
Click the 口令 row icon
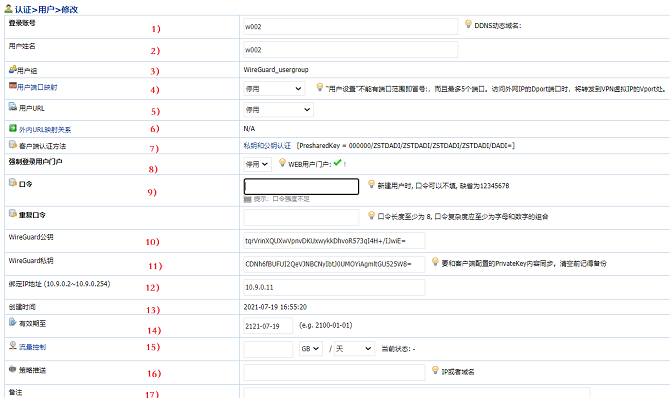[13, 183]
